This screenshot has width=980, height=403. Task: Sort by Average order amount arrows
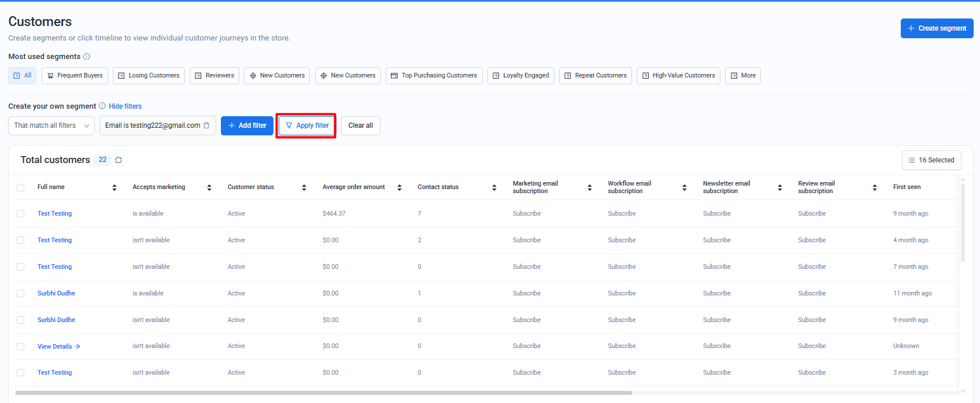[x=400, y=187]
